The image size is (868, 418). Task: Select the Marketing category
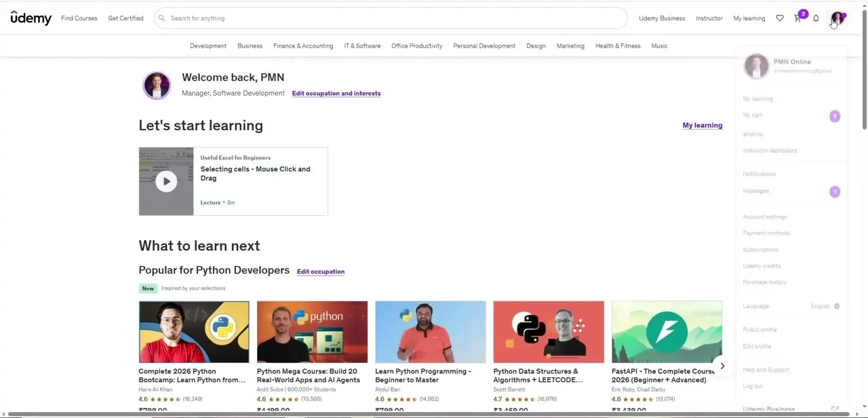click(x=570, y=46)
